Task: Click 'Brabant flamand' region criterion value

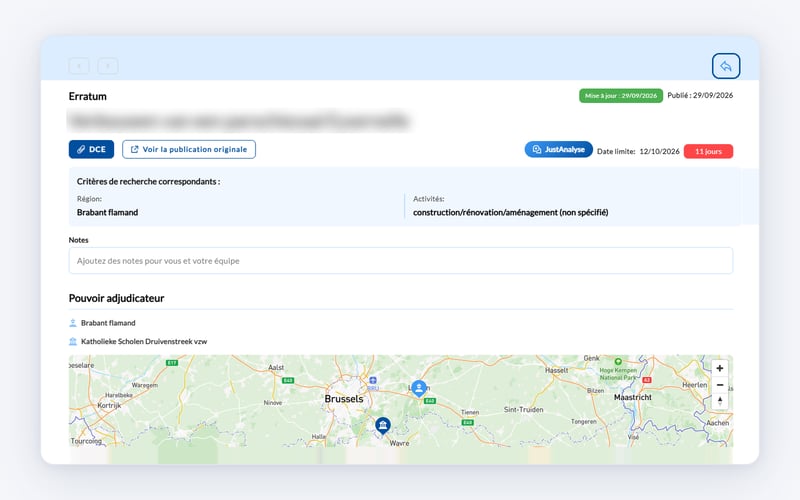Action: (x=107, y=212)
